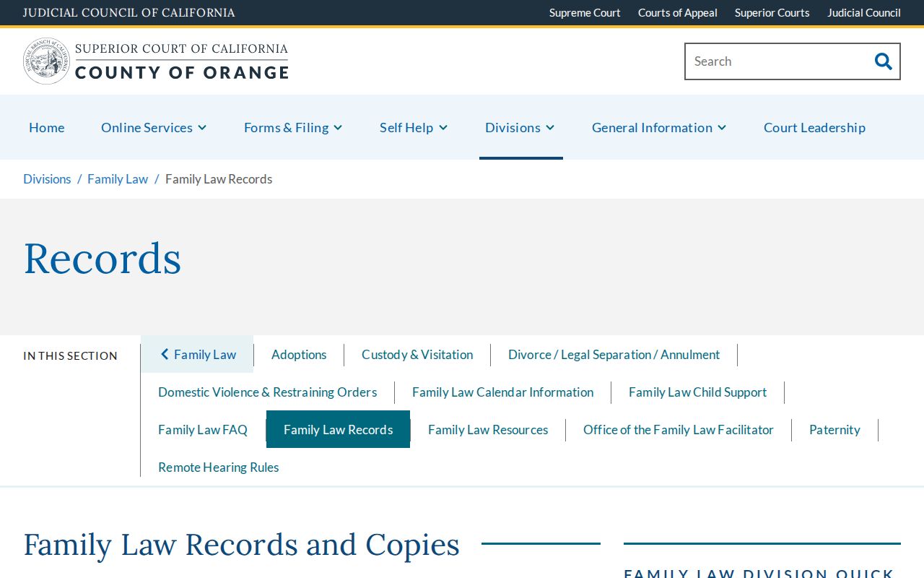Screen dimensions: 924x578
Task: Click the search magnifier icon
Action: (883, 61)
